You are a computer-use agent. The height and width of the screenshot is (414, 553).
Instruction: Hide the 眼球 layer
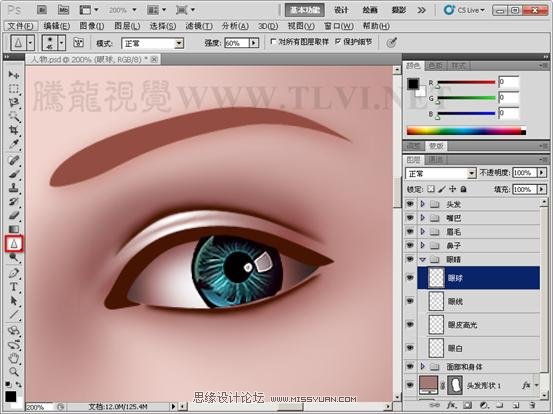(410, 278)
